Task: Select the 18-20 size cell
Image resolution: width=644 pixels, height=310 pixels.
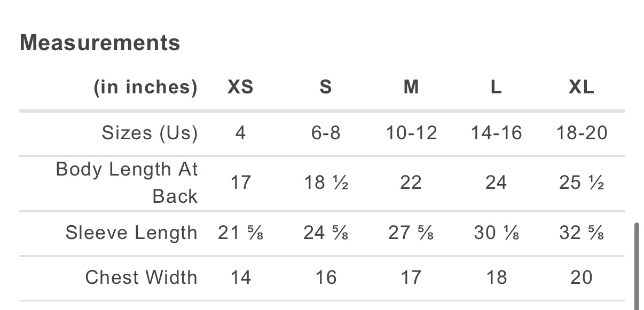Action: pyautogui.click(x=582, y=133)
